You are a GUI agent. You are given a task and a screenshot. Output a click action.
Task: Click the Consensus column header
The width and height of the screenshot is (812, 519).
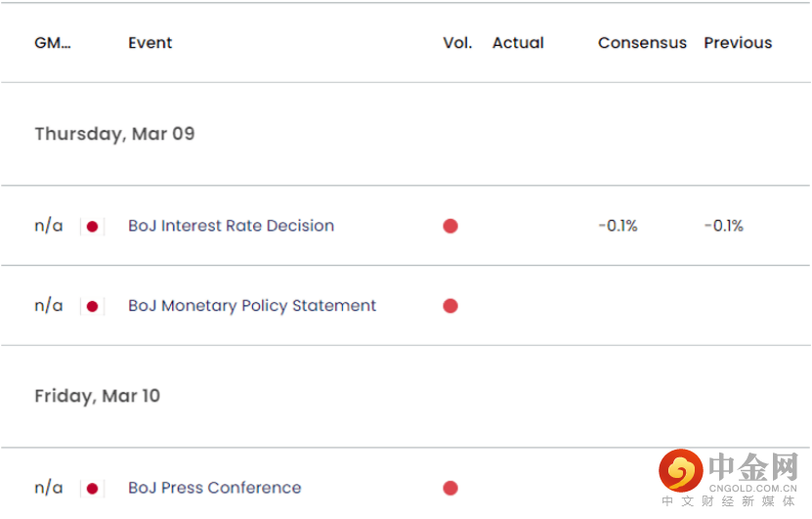pos(642,43)
